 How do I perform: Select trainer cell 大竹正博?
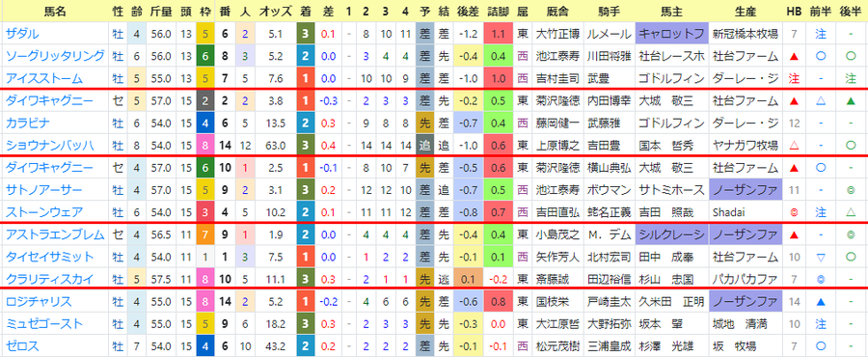point(556,34)
